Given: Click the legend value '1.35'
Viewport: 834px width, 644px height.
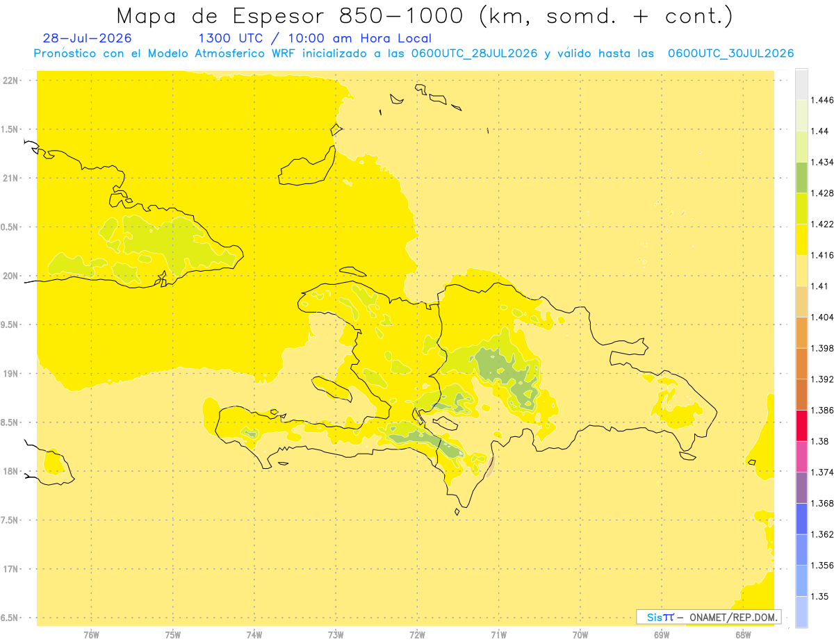Looking at the screenshot, I should click(819, 596).
